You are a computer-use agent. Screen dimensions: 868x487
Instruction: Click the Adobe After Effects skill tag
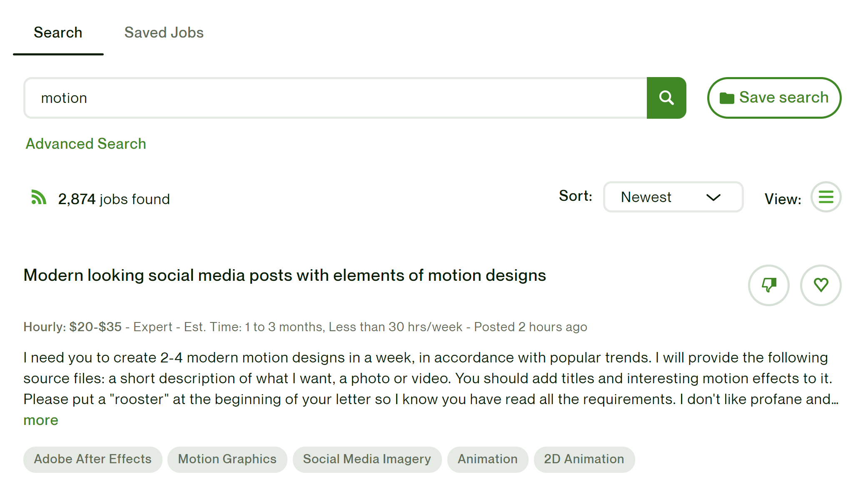click(x=92, y=459)
